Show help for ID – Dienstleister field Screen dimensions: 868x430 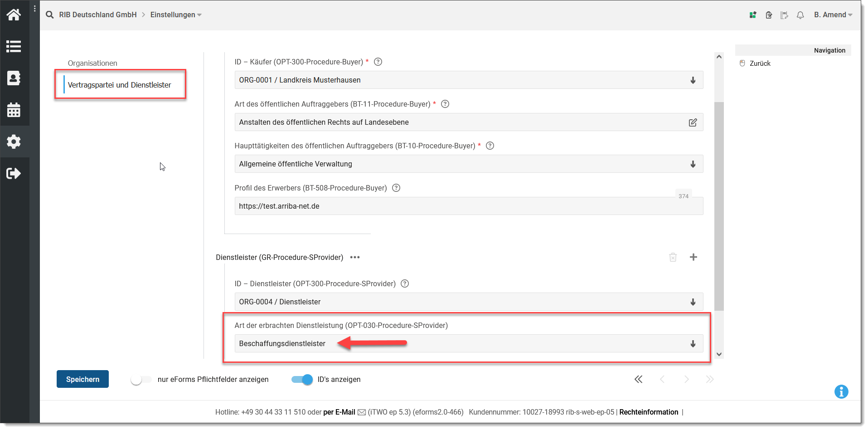click(x=405, y=283)
